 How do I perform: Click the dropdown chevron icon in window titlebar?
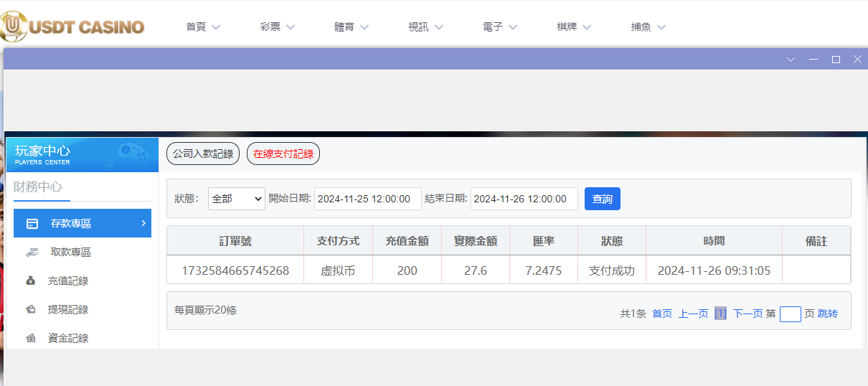[791, 60]
